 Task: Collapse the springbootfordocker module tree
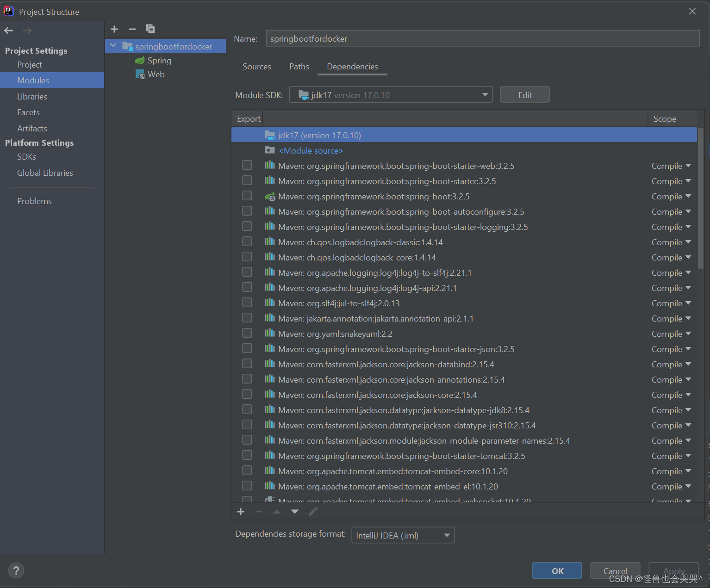(x=113, y=46)
